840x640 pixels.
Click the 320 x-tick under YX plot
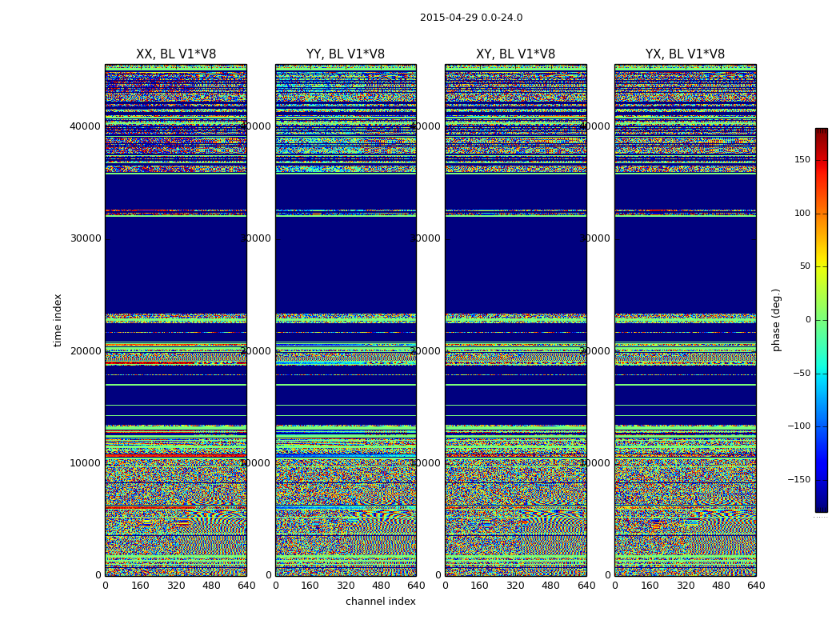pyautogui.click(x=685, y=586)
